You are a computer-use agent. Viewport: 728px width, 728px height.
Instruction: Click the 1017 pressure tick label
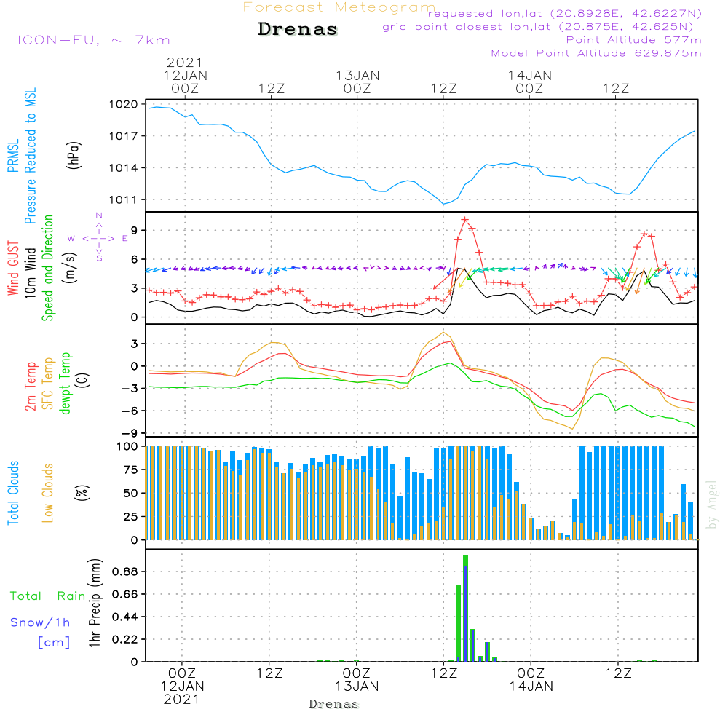tap(124, 136)
